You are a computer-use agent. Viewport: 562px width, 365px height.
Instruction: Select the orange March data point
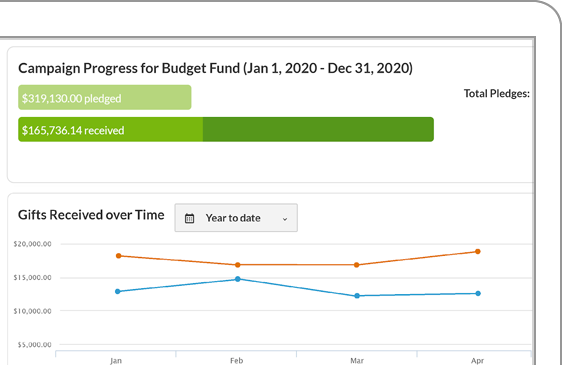click(x=357, y=265)
